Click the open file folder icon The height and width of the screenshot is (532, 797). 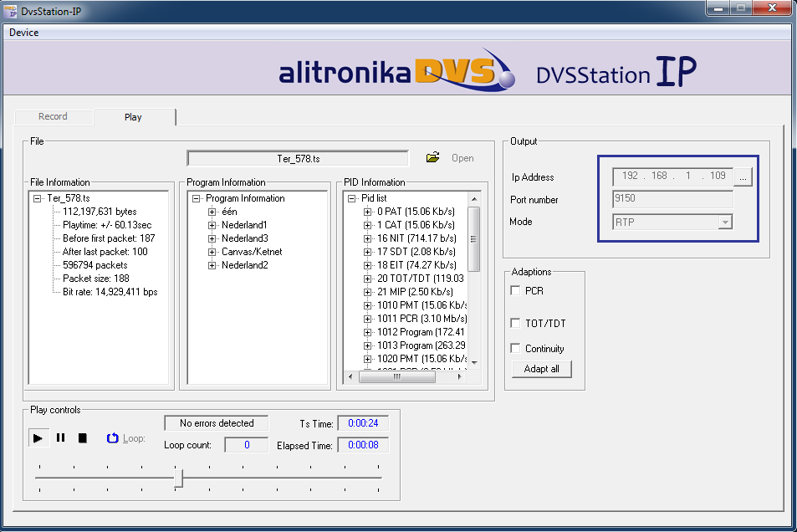[x=432, y=157]
